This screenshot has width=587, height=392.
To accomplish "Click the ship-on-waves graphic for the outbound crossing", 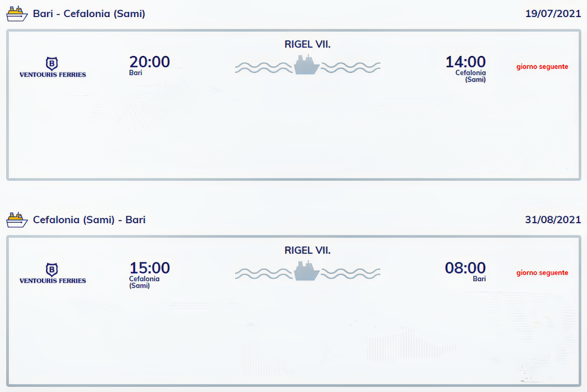I will pyautogui.click(x=307, y=65).
